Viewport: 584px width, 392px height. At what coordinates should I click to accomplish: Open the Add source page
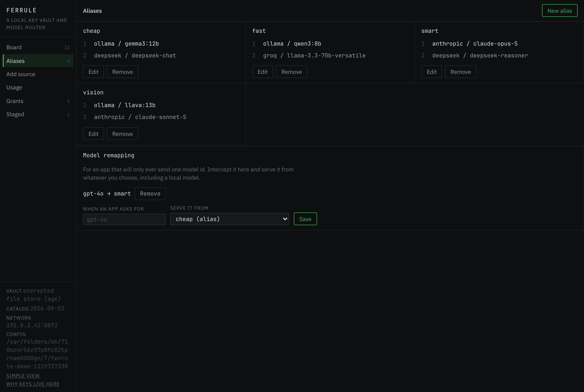(38, 74)
